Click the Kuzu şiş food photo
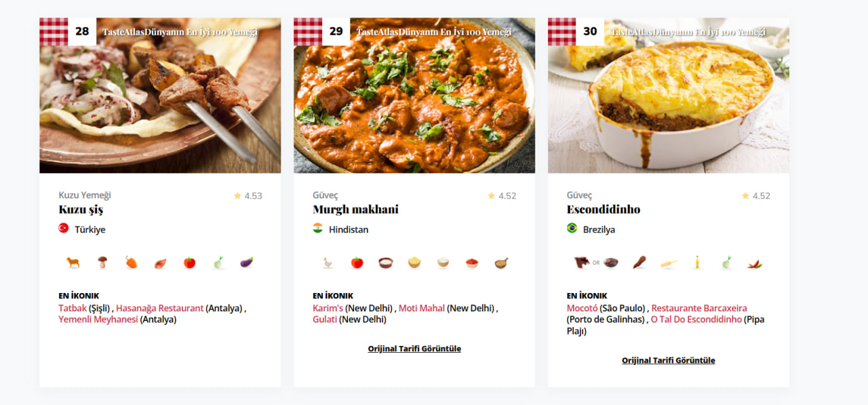868x405 pixels. tap(160, 102)
